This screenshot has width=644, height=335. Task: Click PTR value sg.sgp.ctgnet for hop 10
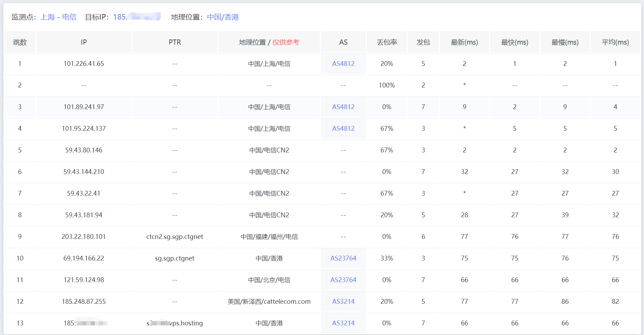click(175, 258)
